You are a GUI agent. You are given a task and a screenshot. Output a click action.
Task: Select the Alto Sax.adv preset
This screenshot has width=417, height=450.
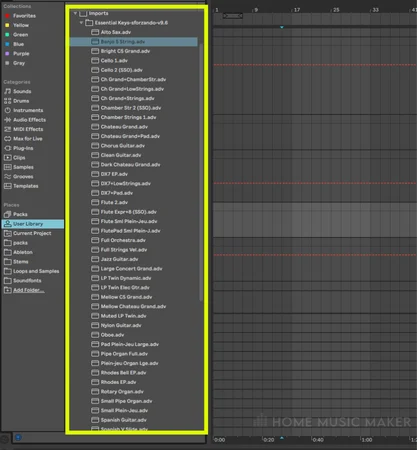pos(116,32)
